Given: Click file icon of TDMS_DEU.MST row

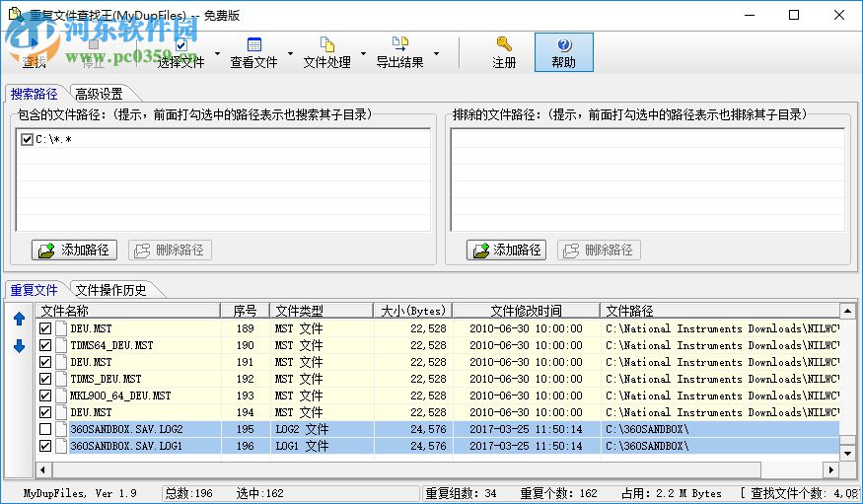Looking at the screenshot, I should 61,379.
